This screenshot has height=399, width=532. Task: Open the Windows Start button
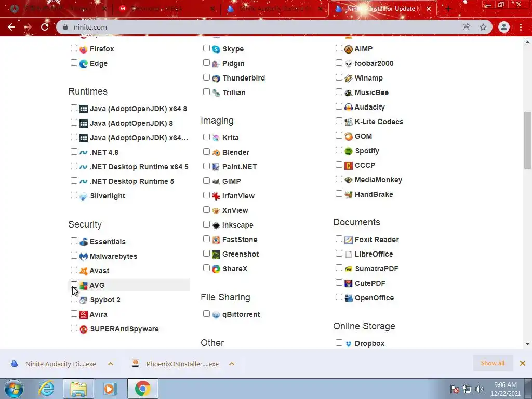pyautogui.click(x=14, y=389)
